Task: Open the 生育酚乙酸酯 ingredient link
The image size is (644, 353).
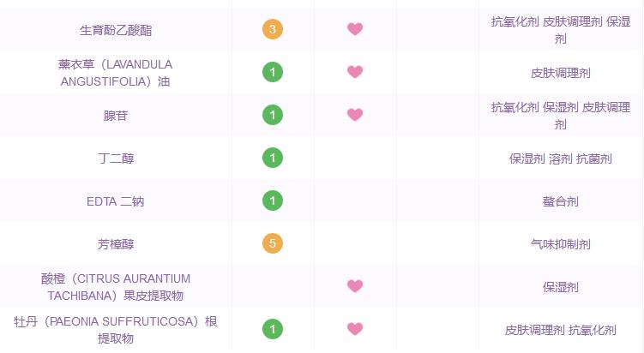Action: coord(116,30)
